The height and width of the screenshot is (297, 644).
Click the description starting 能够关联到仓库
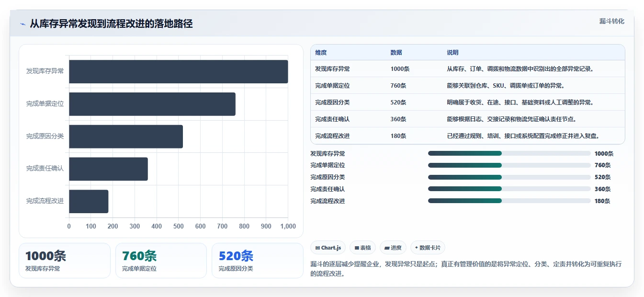(506, 86)
